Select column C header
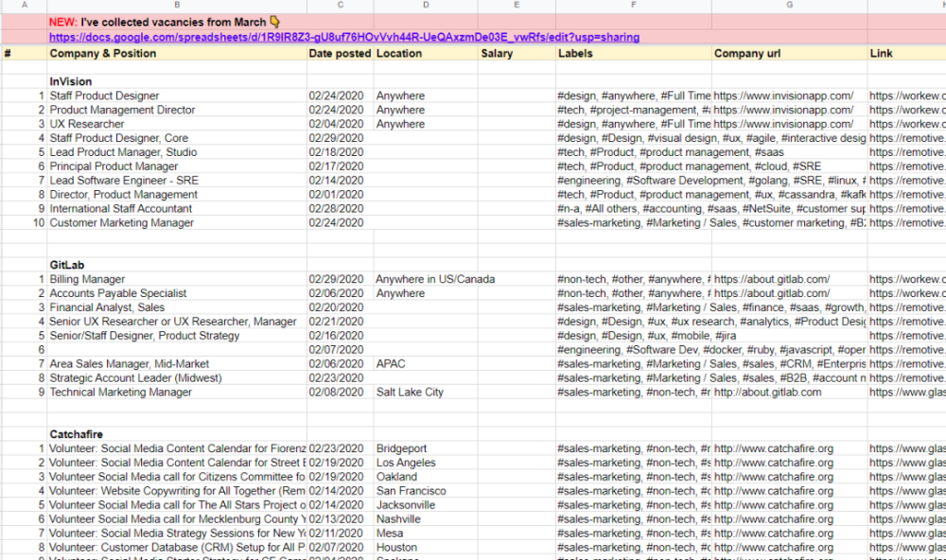This screenshot has width=946, height=560. 341,6
